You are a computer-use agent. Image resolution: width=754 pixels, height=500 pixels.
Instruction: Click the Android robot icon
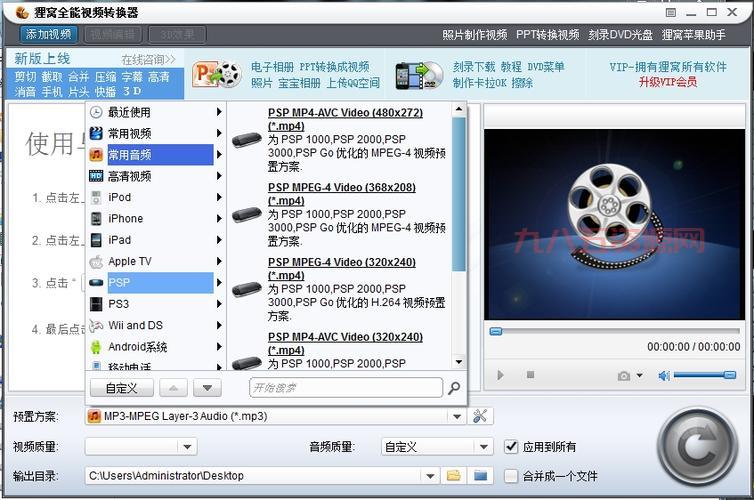pos(96,347)
